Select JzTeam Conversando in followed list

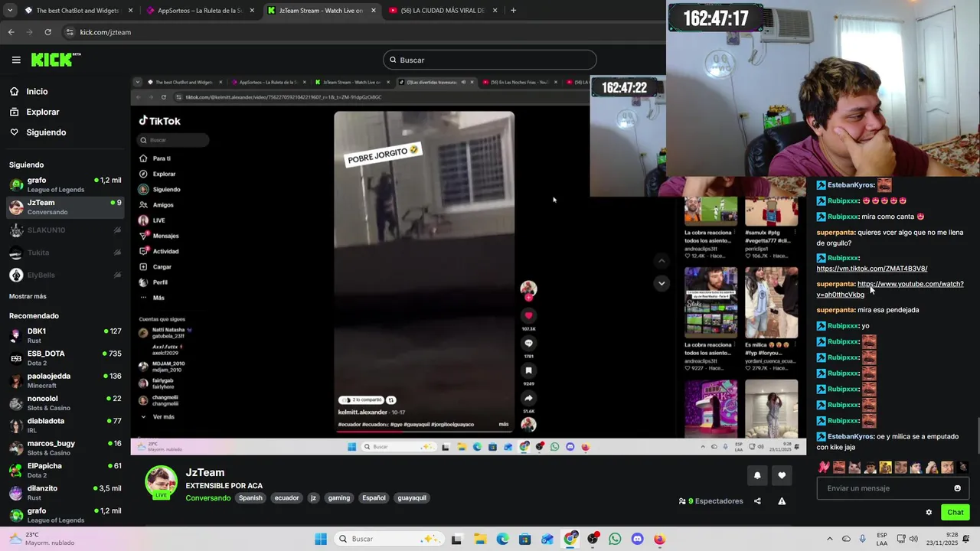[65, 207]
